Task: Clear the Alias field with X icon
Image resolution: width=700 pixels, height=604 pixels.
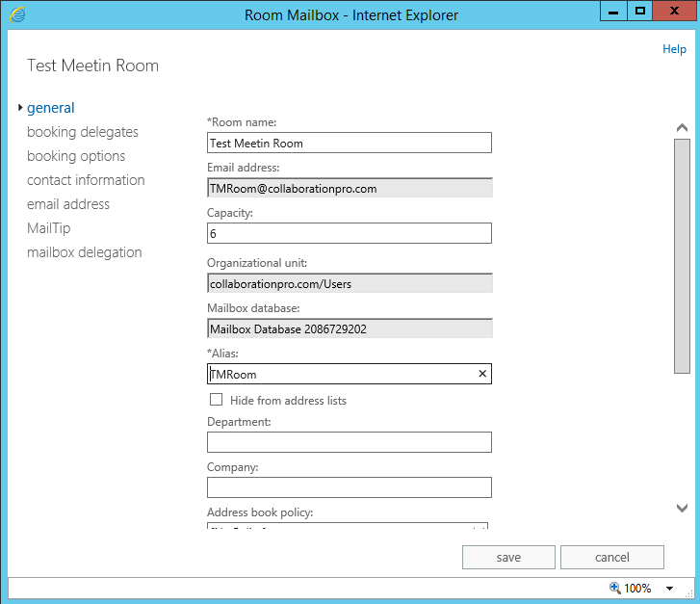Action: [x=482, y=374]
